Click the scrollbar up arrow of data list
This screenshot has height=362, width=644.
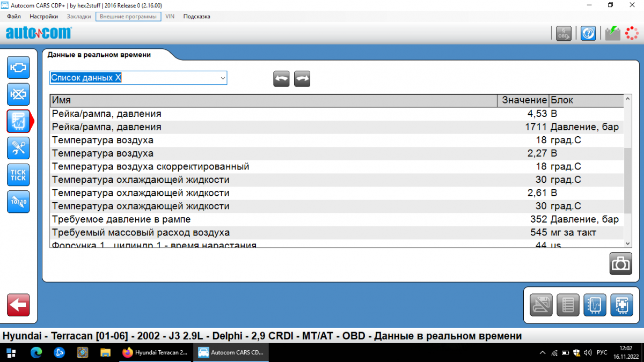point(628,99)
